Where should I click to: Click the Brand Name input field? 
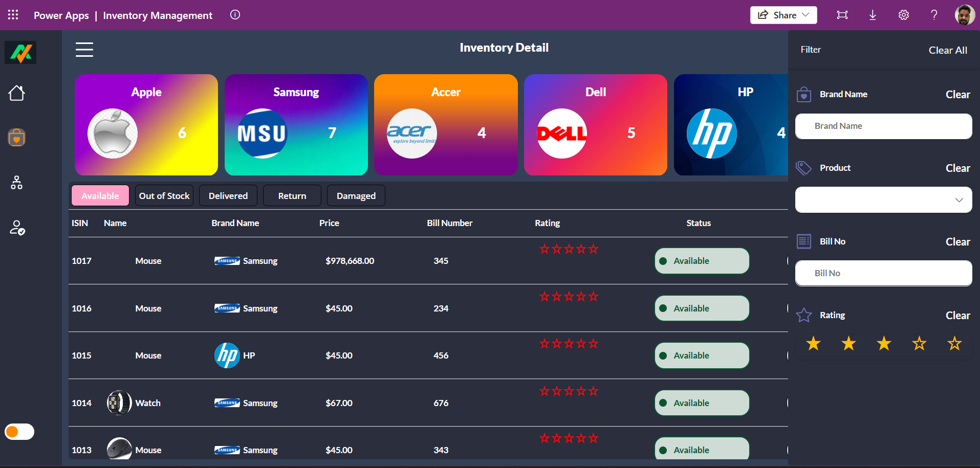(883, 126)
